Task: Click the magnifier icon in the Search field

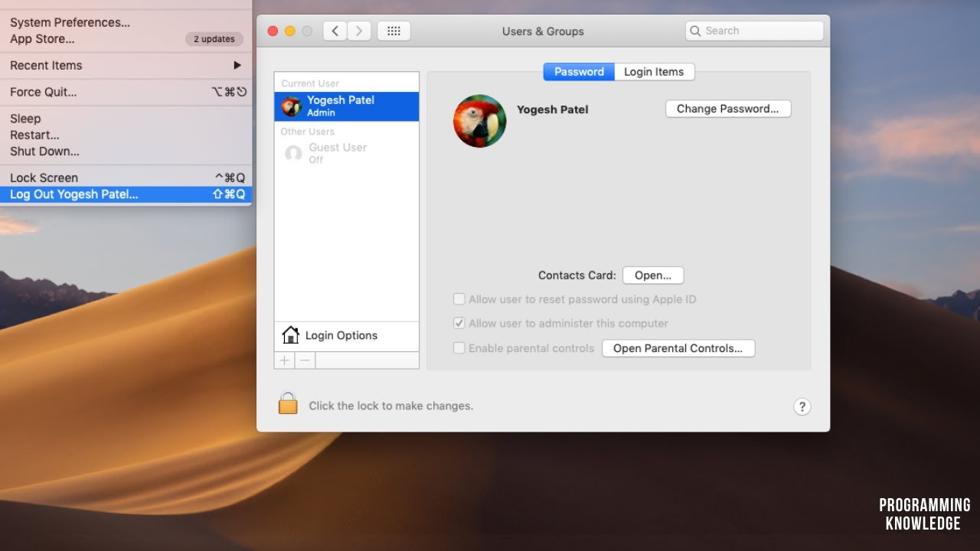Action: (x=695, y=31)
